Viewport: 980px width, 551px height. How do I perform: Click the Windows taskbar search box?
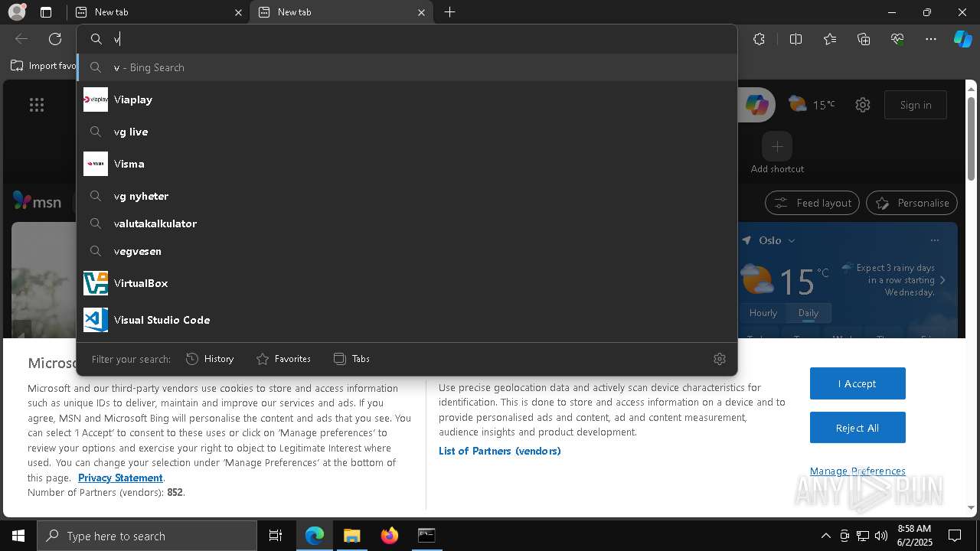click(147, 536)
